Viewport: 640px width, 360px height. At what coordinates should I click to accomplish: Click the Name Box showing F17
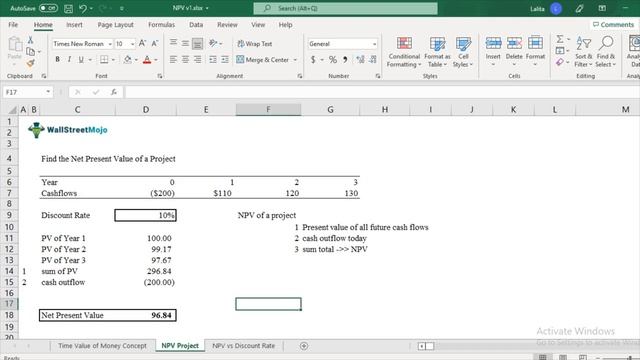point(27,92)
